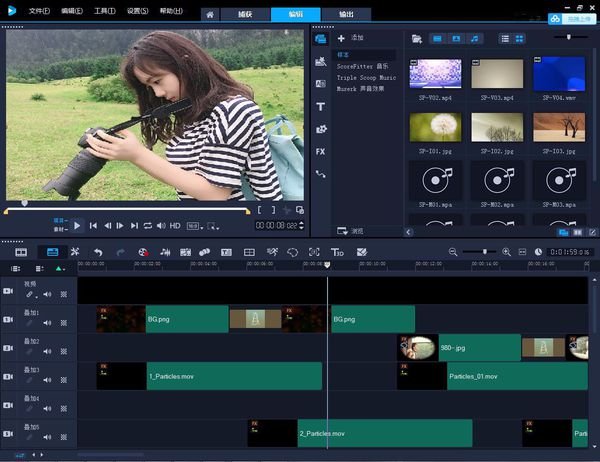This screenshot has height=462, width=600.
Task: Click the zoom-in magnifier on timeline
Action: click(x=506, y=252)
